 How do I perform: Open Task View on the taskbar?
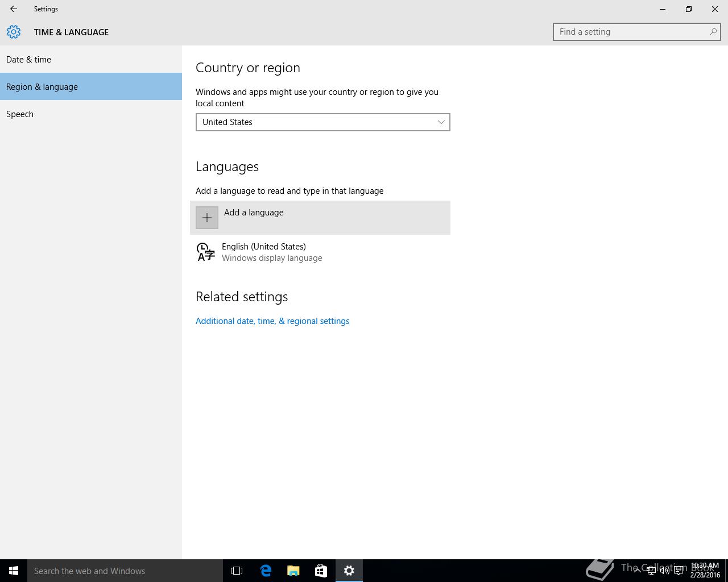coord(237,571)
